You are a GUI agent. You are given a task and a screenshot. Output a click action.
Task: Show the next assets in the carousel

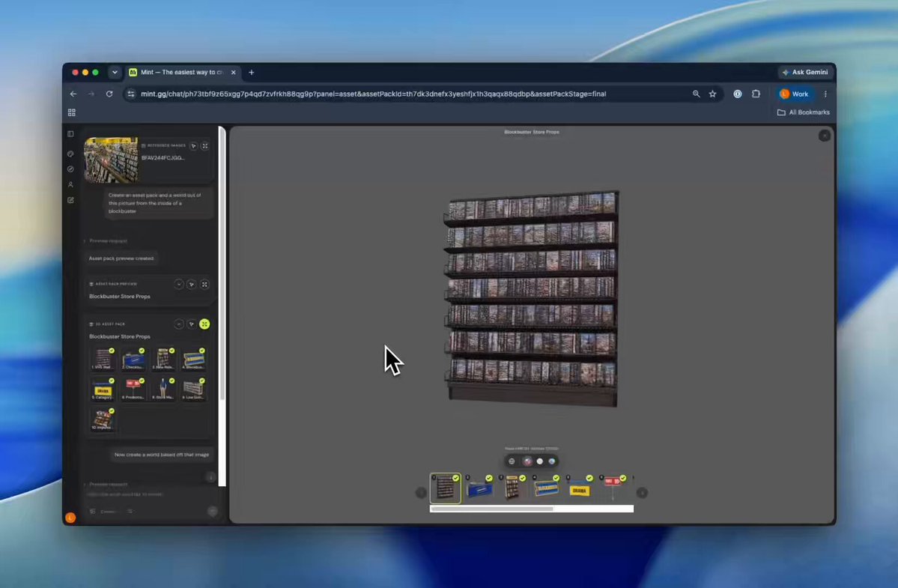(642, 492)
